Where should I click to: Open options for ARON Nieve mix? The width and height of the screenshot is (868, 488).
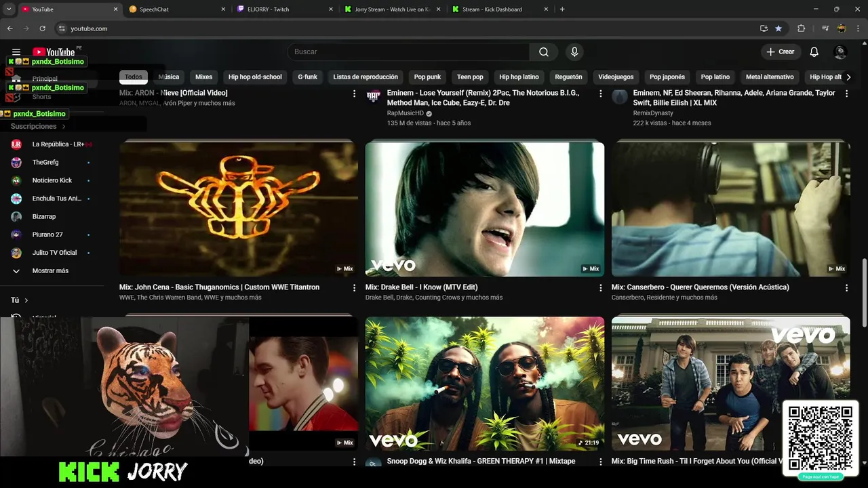pos(354,94)
